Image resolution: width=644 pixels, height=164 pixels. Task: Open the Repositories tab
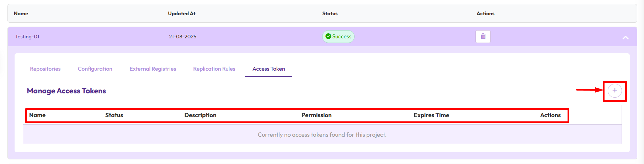click(45, 69)
